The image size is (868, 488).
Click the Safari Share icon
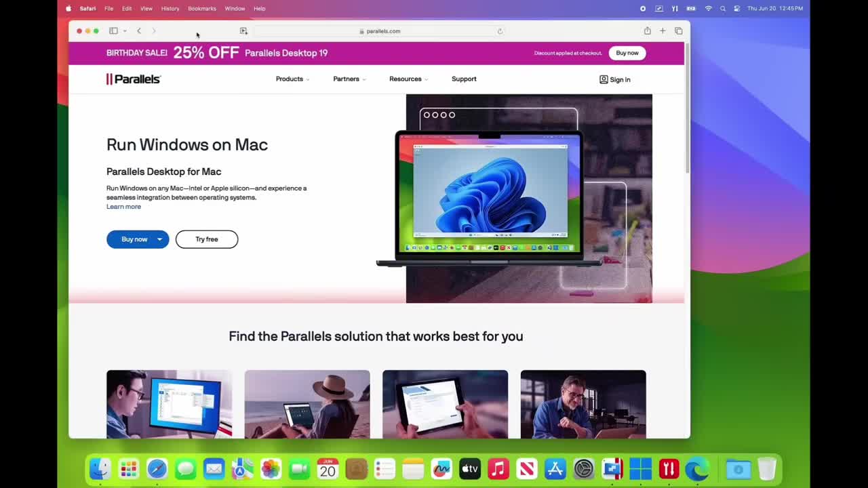(647, 31)
